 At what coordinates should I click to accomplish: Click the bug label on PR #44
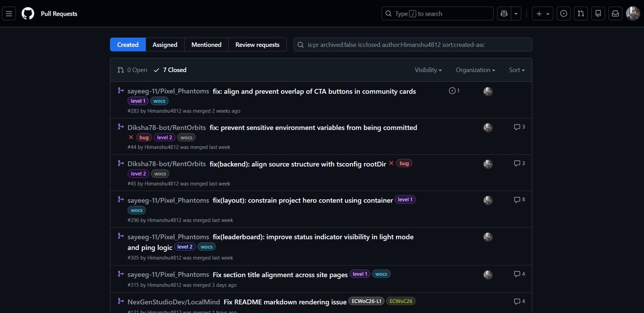144,137
